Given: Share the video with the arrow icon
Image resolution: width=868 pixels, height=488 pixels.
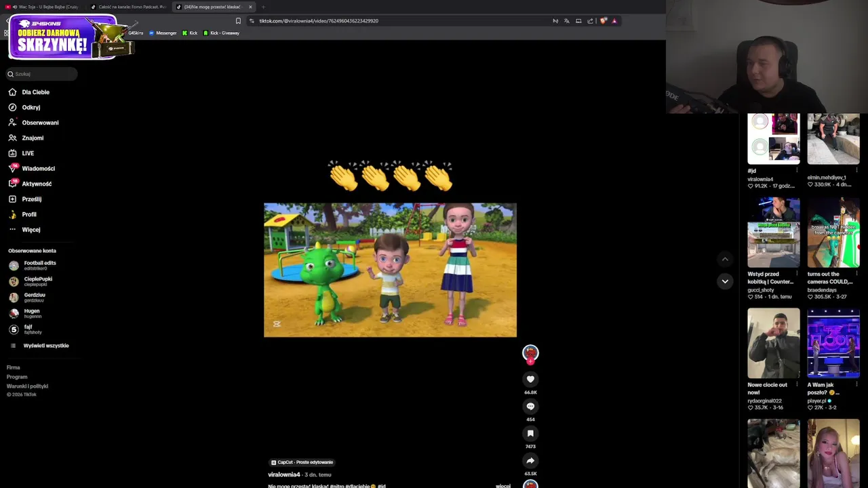Looking at the screenshot, I should (530, 461).
